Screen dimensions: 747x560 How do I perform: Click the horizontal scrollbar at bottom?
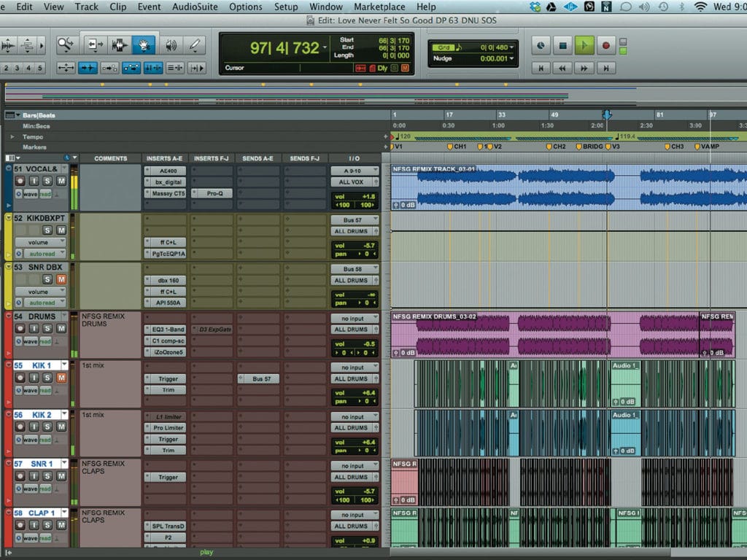(x=530, y=553)
